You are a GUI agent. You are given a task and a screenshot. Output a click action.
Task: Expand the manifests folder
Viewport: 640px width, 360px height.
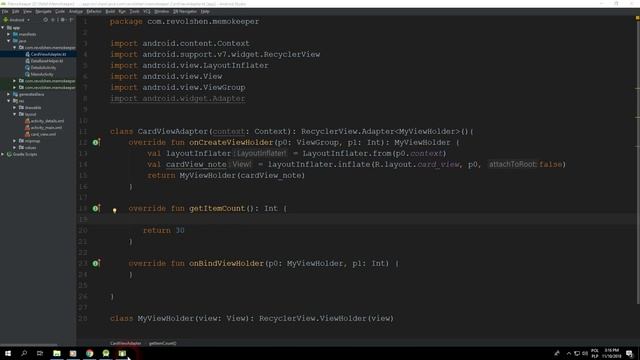[x=9, y=34]
